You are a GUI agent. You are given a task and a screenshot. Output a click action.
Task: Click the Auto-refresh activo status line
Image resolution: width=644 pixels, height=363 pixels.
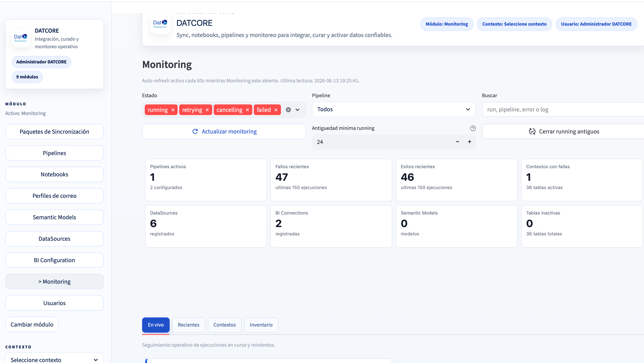[x=251, y=81]
